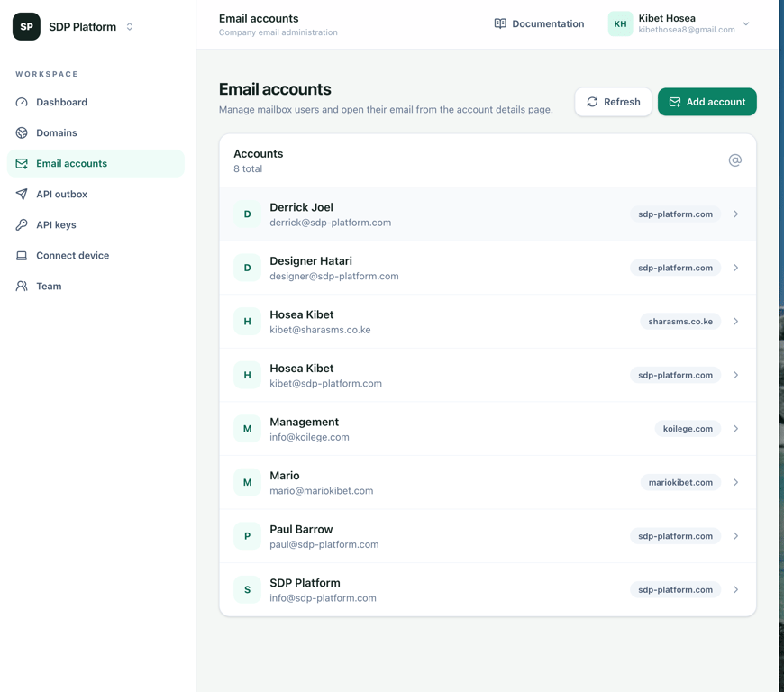Click SDP Platform's S avatar
This screenshot has width=784, height=692.
point(247,589)
